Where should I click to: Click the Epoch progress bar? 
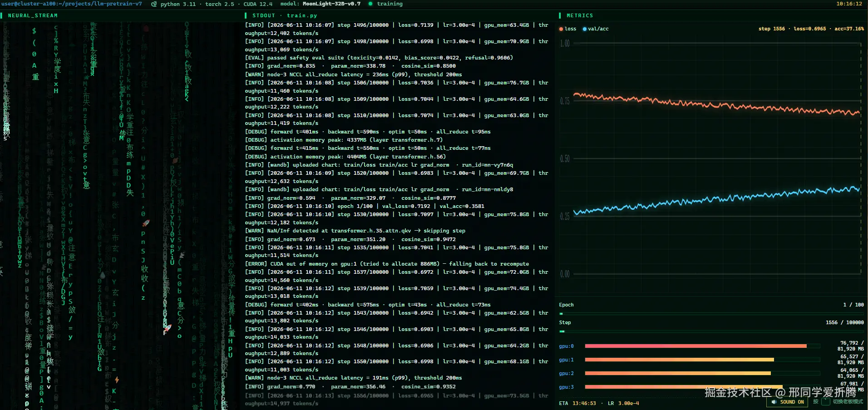[x=711, y=314]
